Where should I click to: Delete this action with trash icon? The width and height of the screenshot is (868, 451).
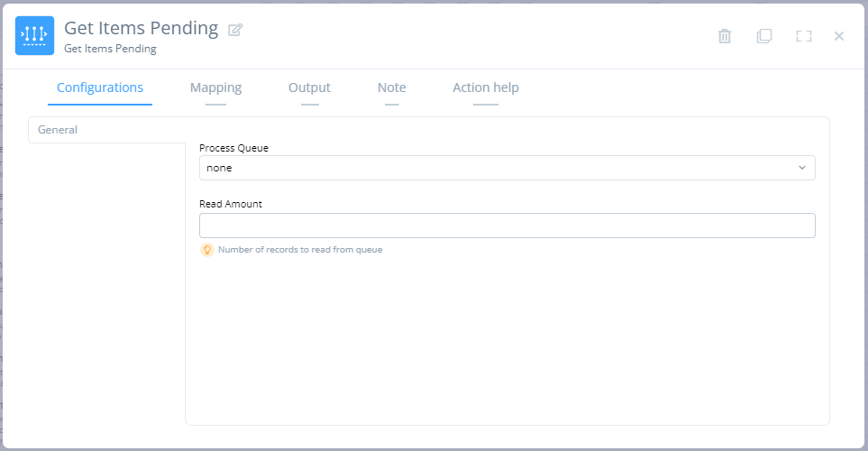pos(724,36)
